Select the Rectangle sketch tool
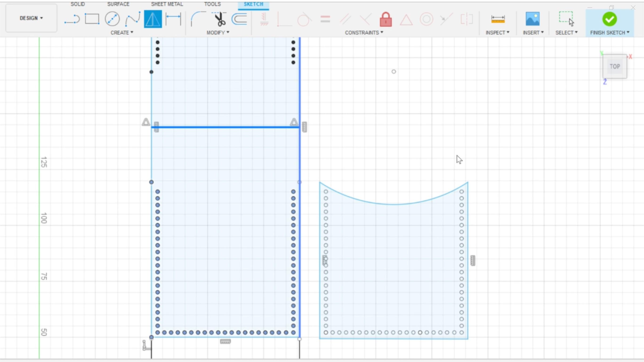The width and height of the screenshot is (644, 362). pyautogui.click(x=92, y=19)
